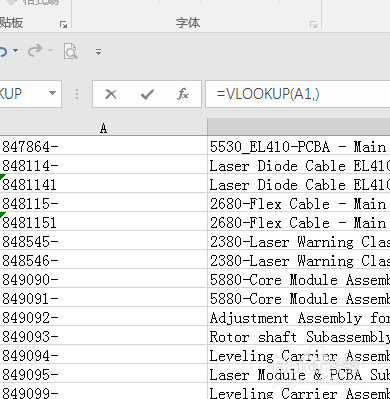Select the Adjustment Assembly cell
Screen dimensions: 390x399
point(299,316)
